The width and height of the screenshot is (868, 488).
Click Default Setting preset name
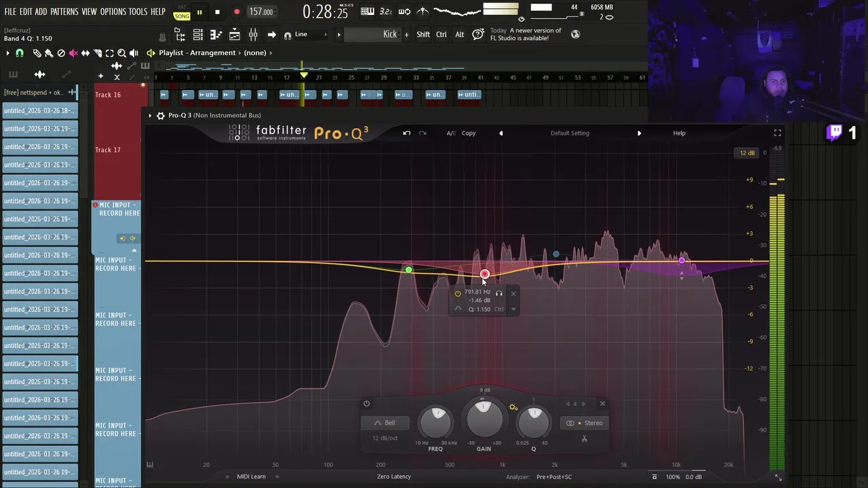pyautogui.click(x=570, y=133)
